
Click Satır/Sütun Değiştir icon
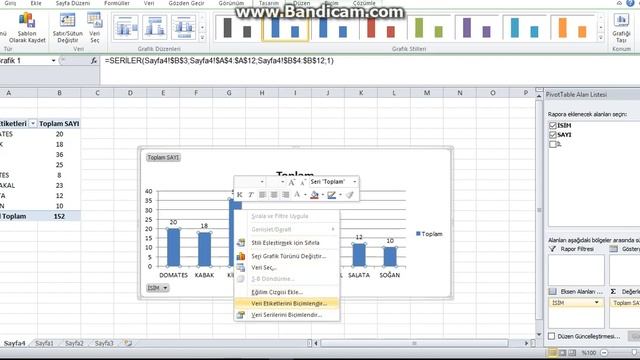pyautogui.click(x=67, y=28)
